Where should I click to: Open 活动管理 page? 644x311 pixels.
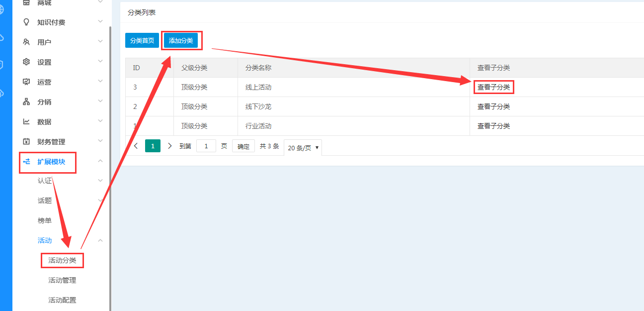click(62, 280)
